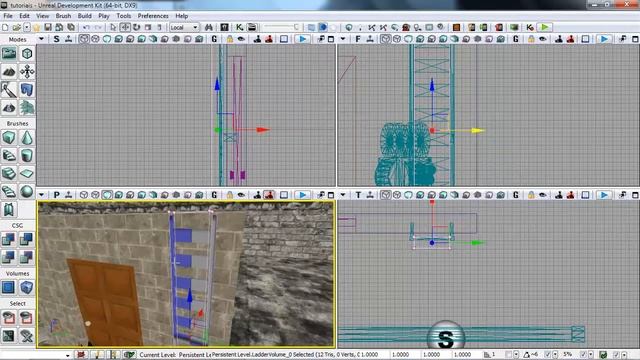The width and height of the screenshot is (640, 360).
Task: Pick the Cylinder builder brush
Action: [x=27, y=156]
